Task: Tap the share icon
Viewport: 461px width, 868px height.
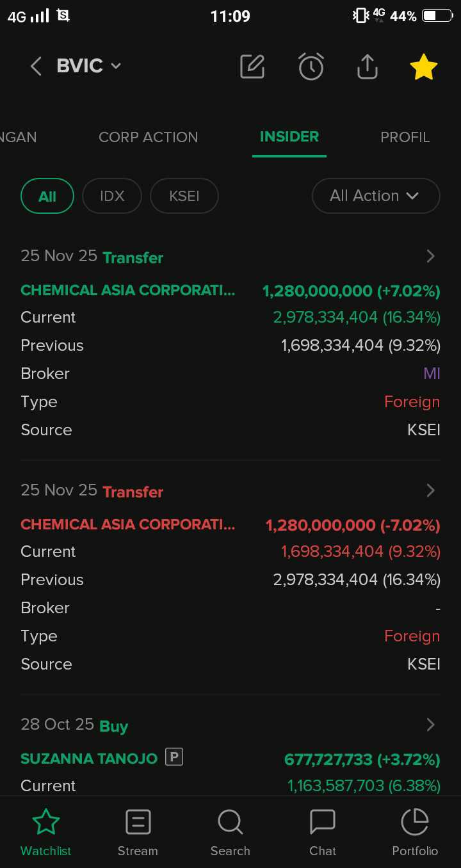Action: point(368,66)
